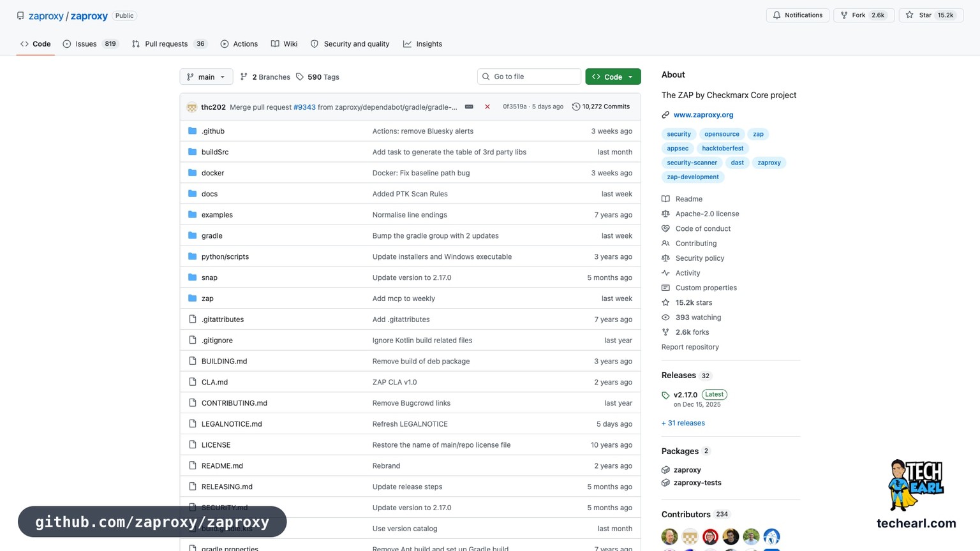Click the clock icon beside 10,272 Commits
Viewport: 980px width, 551px height.
tap(576, 107)
